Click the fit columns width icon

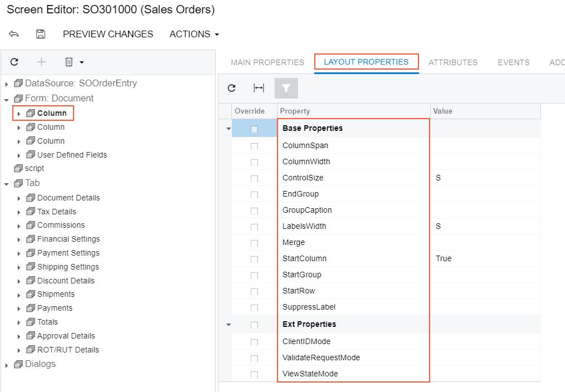click(x=259, y=88)
